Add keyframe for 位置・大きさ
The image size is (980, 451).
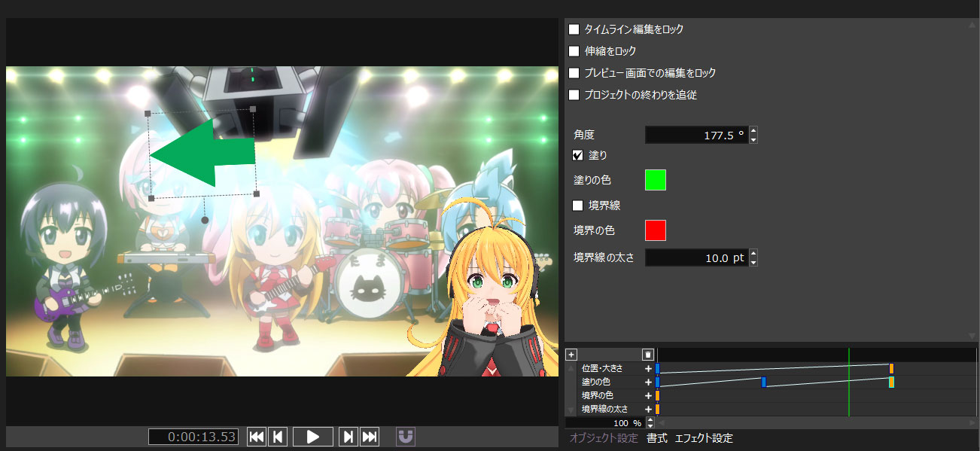pos(647,368)
